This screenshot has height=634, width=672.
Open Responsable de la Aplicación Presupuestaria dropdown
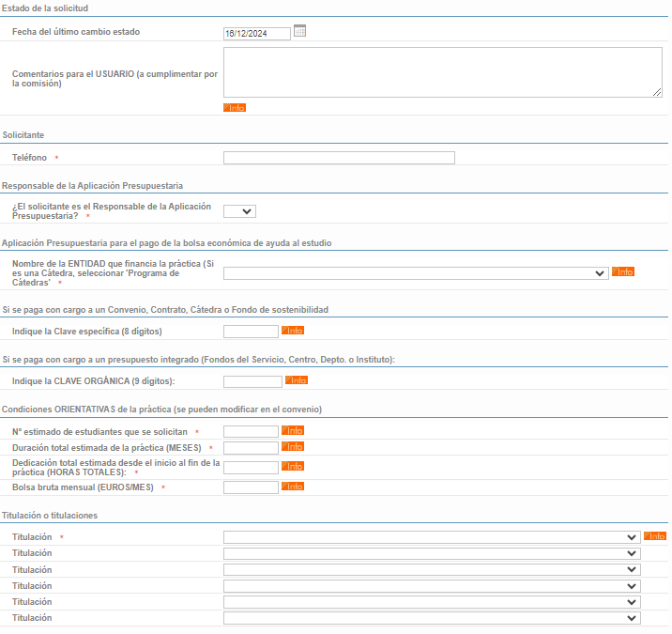pos(239,211)
